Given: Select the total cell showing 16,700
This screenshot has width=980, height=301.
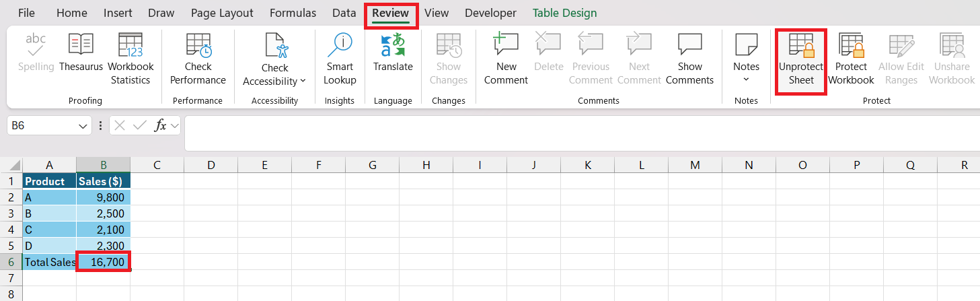Looking at the screenshot, I should tap(103, 262).
